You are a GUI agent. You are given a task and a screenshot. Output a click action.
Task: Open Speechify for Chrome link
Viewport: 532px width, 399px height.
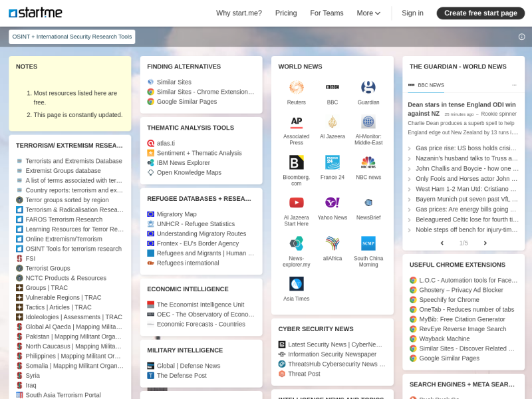coord(449,300)
